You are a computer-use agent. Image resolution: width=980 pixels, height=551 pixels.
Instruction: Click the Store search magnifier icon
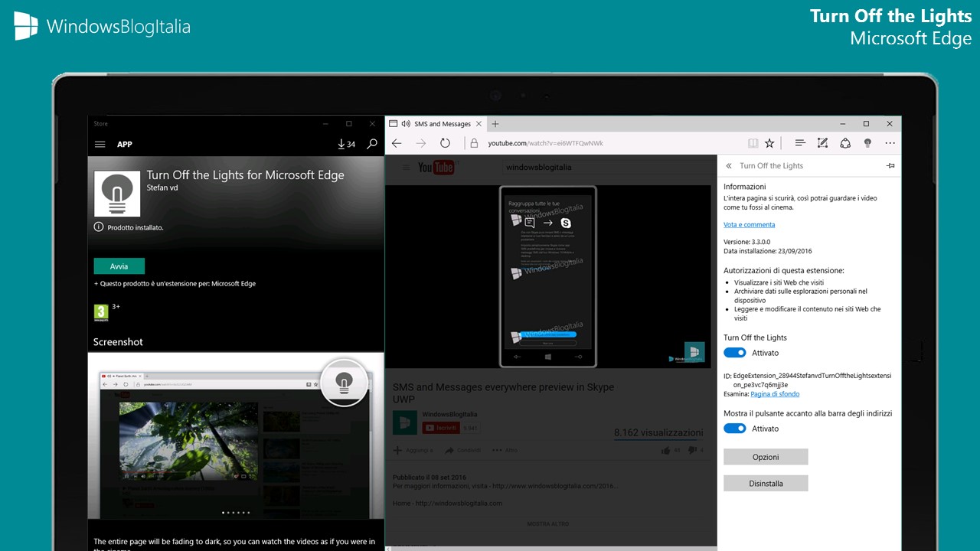[372, 144]
